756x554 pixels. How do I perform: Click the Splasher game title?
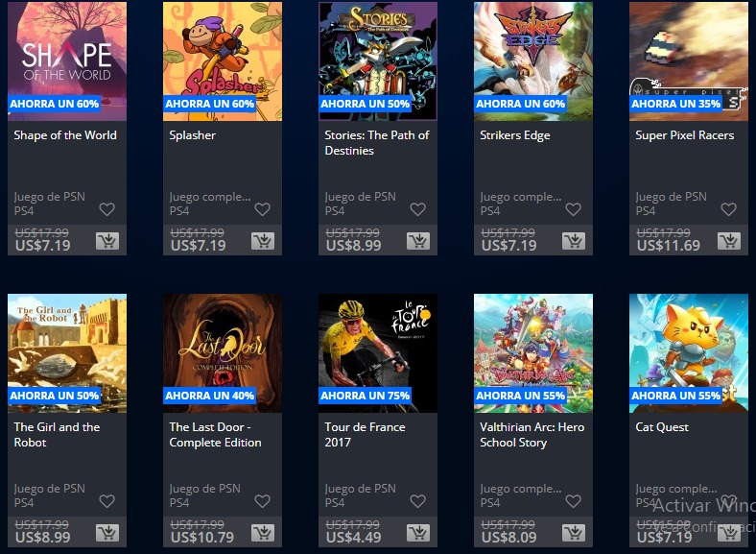coord(193,135)
